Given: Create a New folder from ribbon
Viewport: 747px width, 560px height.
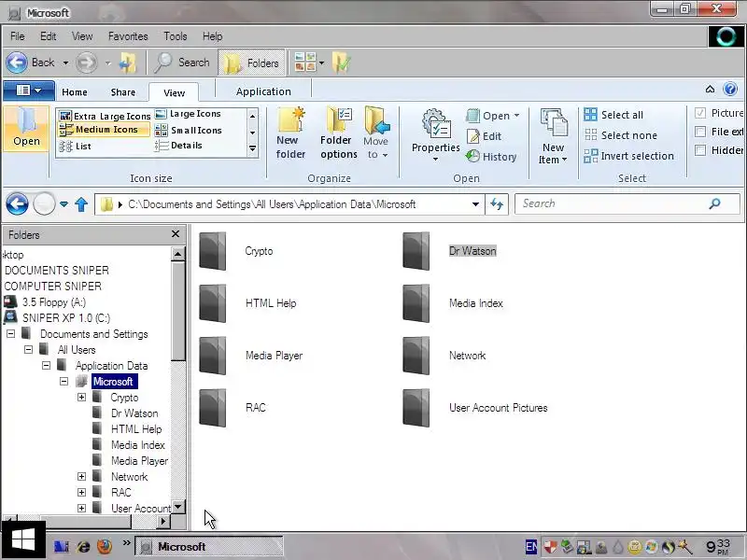Looking at the screenshot, I should [x=290, y=133].
